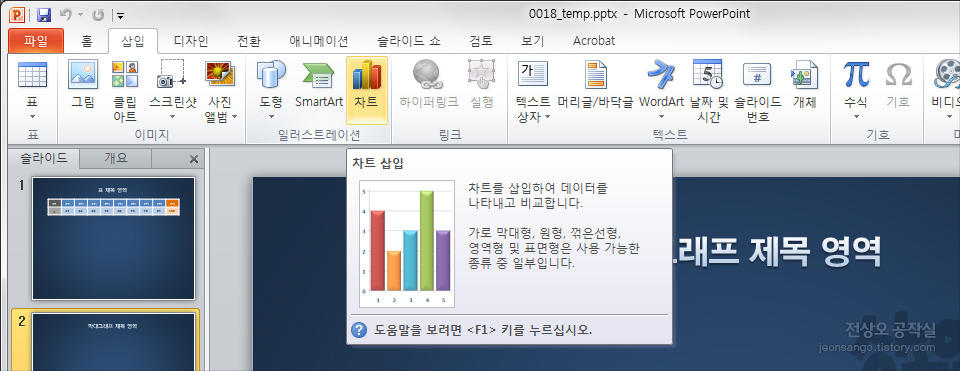The height and width of the screenshot is (371, 960).
Task: Insert 날짜 및 시간 date and time
Action: coord(708,91)
